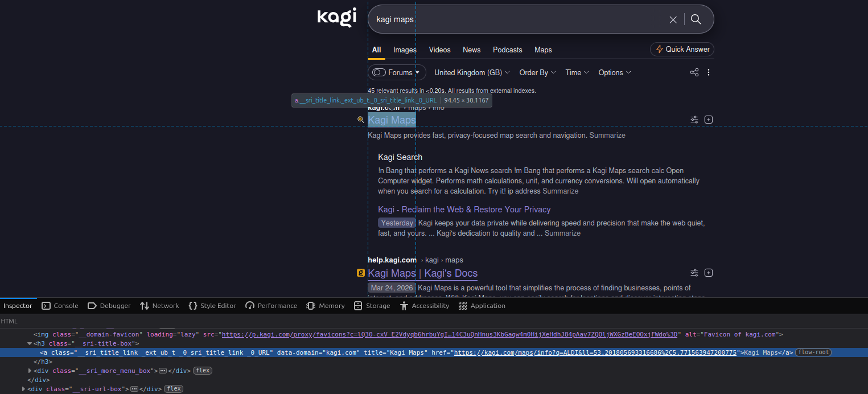868x394 pixels.
Task: Open the highlighted Kagi Maps result link
Action: pos(392,120)
